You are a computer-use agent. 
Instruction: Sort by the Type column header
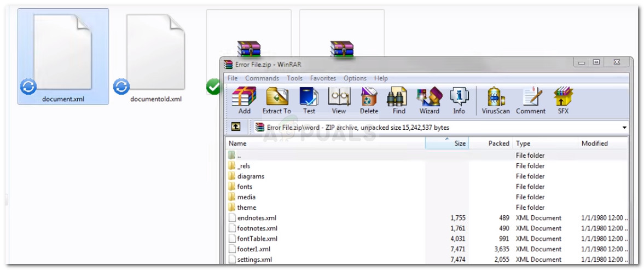click(546, 143)
